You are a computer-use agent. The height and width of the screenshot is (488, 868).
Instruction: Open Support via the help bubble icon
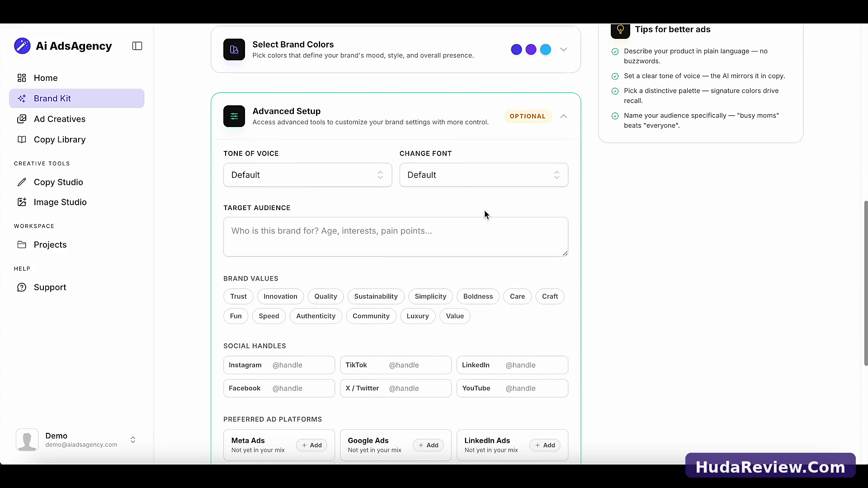[x=22, y=287]
